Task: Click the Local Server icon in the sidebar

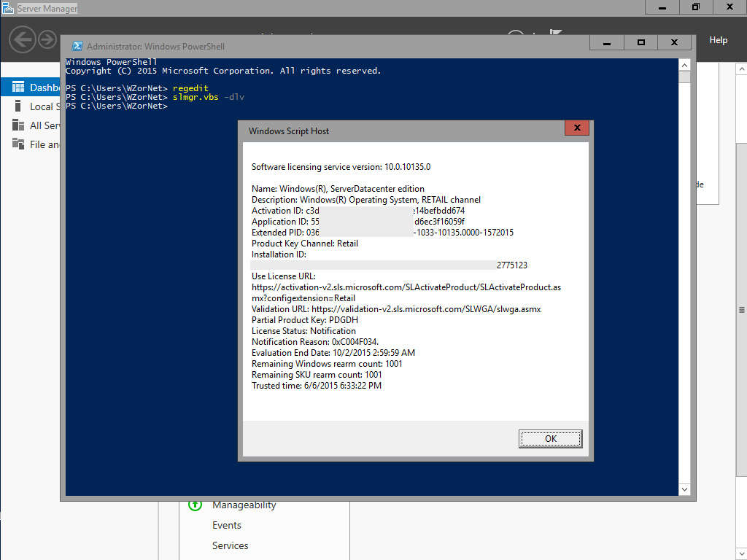Action: 16,106
